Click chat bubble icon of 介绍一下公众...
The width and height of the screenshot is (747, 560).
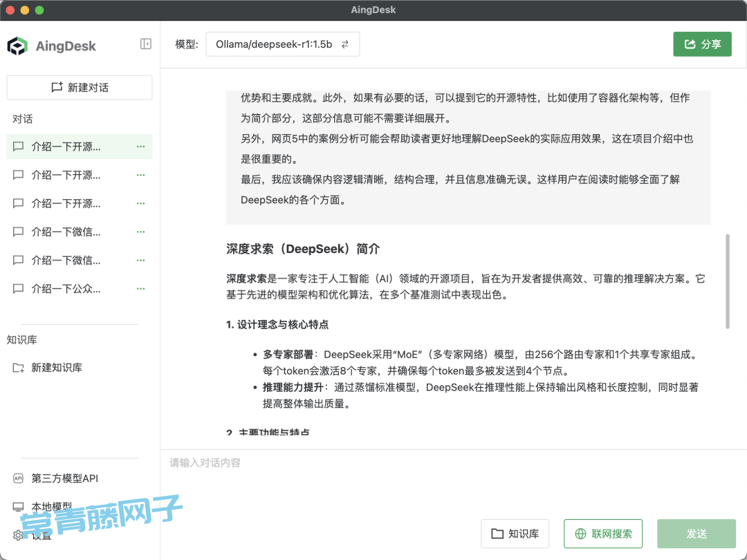(18, 288)
